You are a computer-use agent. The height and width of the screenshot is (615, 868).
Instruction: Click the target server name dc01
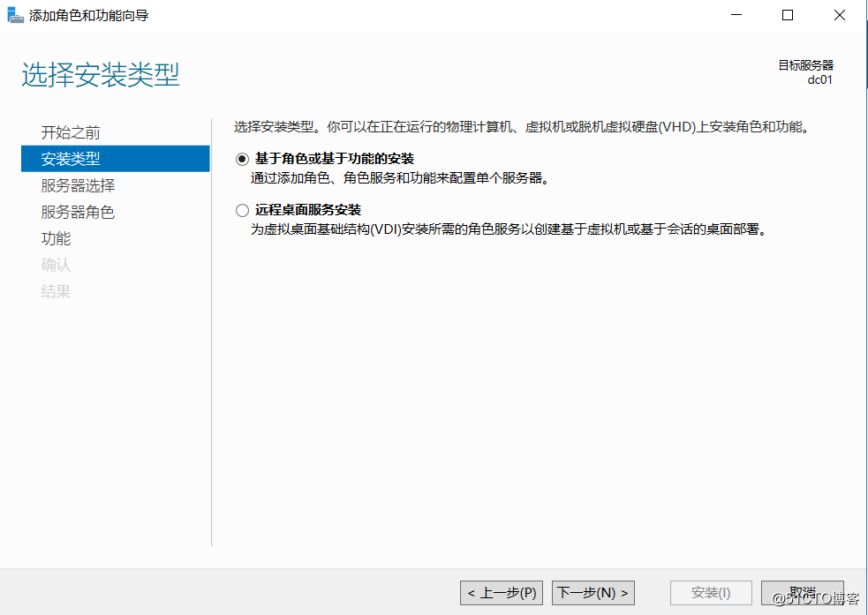819,79
